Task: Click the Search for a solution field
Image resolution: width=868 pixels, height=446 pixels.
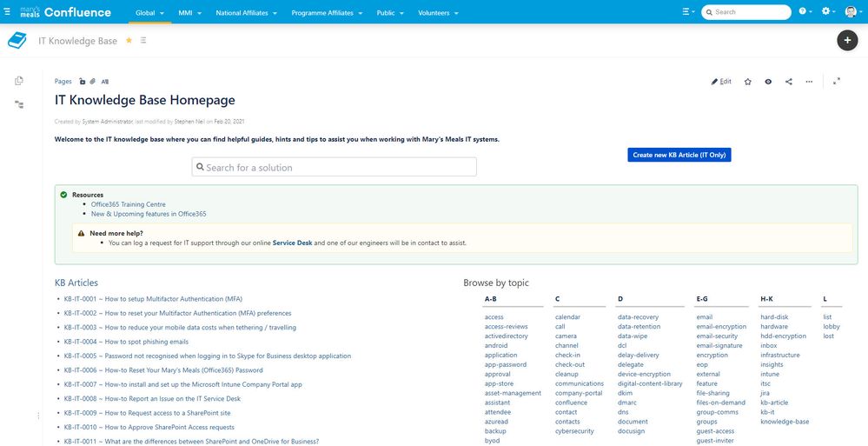Action: pos(334,167)
